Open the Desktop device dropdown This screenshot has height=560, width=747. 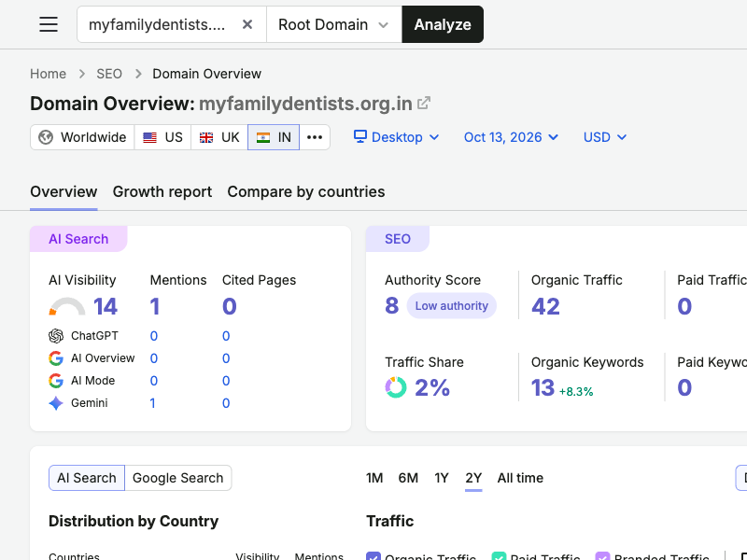pos(396,137)
